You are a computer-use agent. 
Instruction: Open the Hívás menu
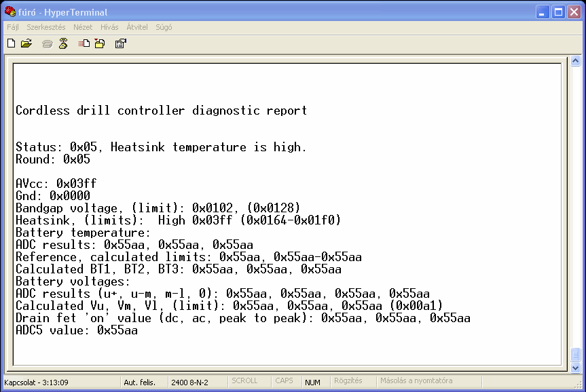point(109,27)
